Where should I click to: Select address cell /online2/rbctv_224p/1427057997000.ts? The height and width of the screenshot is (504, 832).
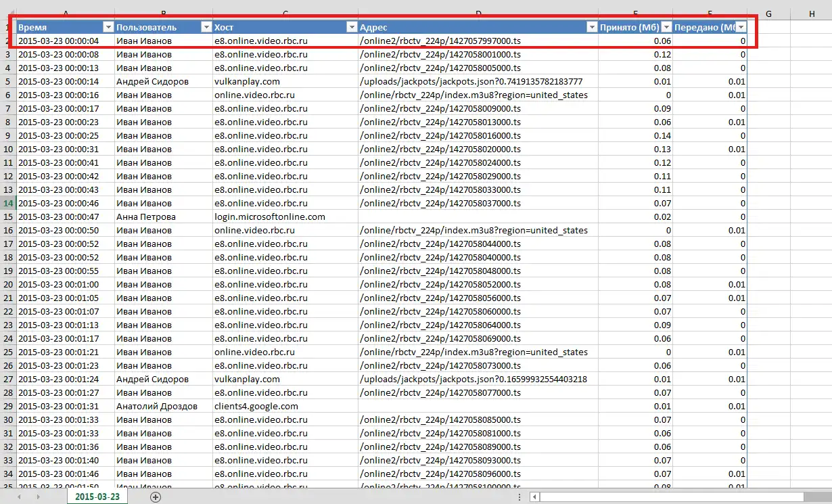pos(478,41)
